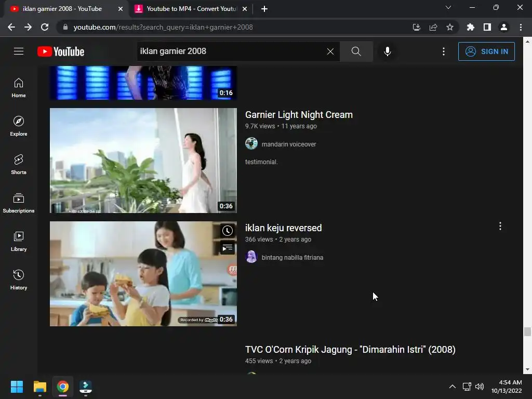This screenshot has height=399, width=532.
Task: Open Library in sidebar
Action: (x=19, y=241)
